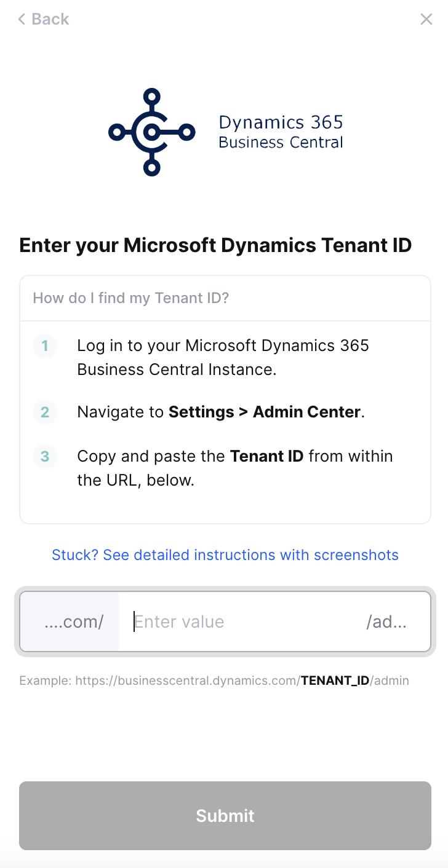Click the "Example: https://businesscentral.dynamics.com/" hint text
This screenshot has height=868, width=448.
(159, 681)
